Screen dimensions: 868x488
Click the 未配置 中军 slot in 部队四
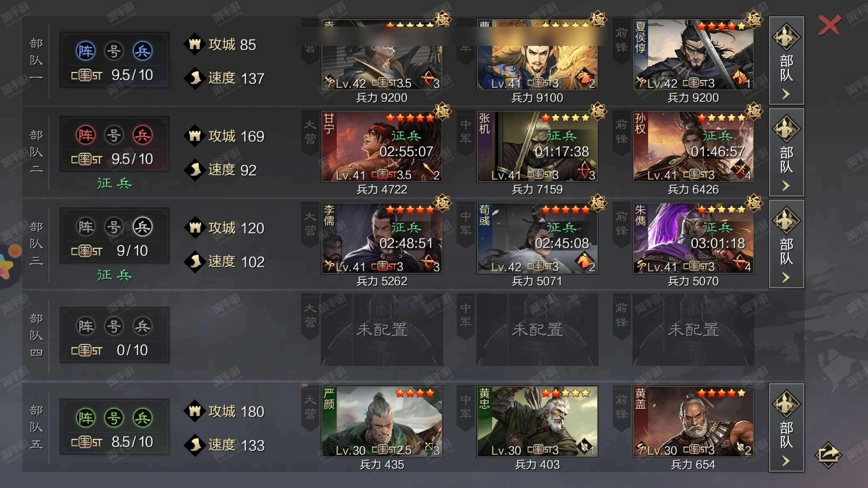point(537,330)
